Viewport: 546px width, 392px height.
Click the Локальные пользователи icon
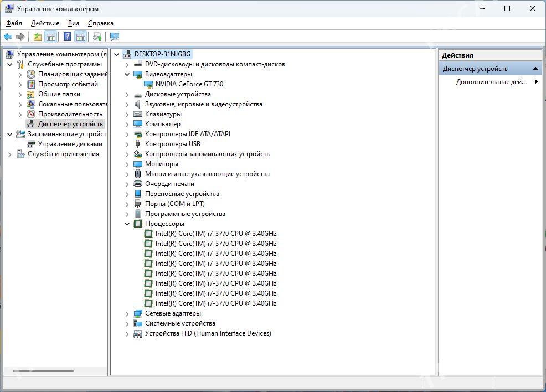31,104
